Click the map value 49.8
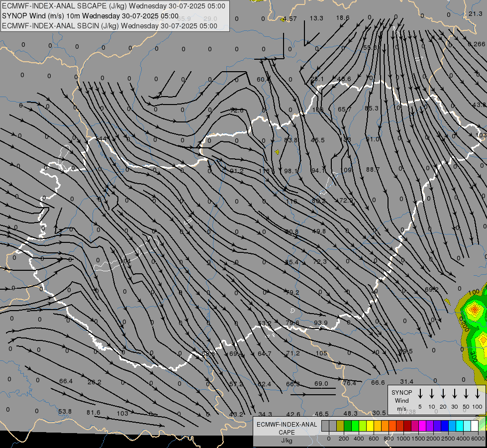The image size is (487, 448). pyautogui.click(x=319, y=231)
